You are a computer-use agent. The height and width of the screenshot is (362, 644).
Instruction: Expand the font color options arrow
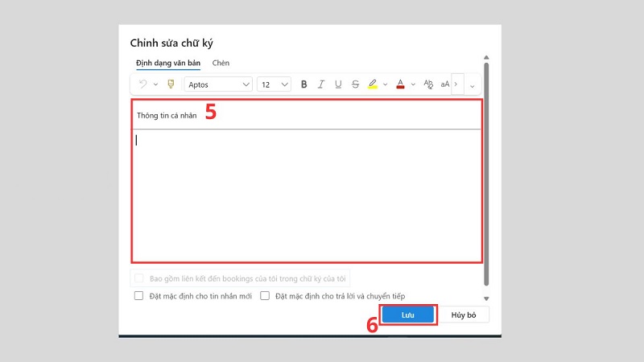pyautogui.click(x=413, y=84)
